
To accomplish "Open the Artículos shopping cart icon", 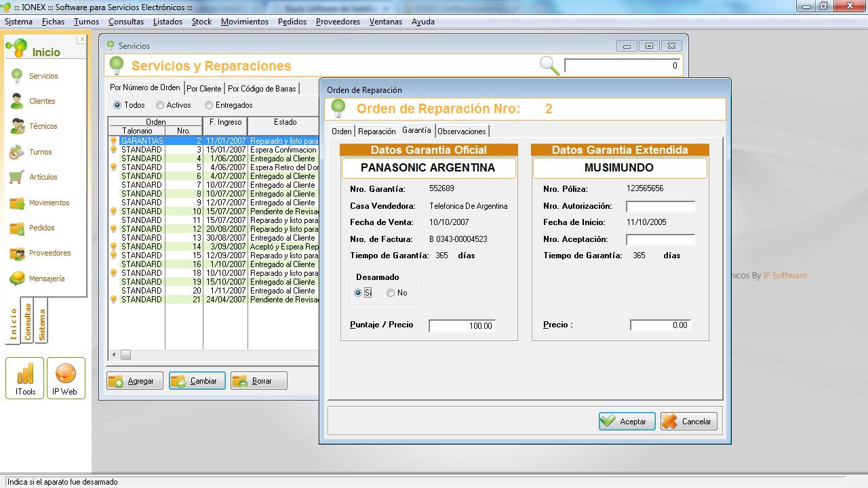I will point(17,177).
